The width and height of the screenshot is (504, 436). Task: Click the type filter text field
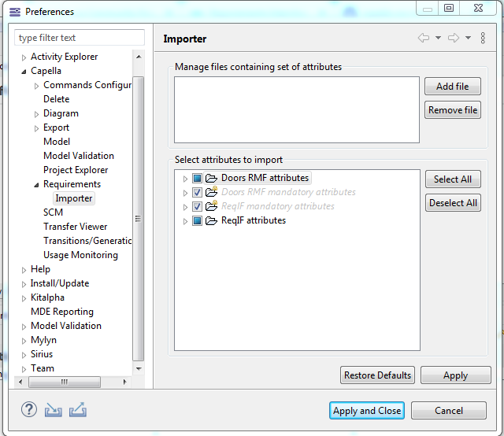pos(80,38)
